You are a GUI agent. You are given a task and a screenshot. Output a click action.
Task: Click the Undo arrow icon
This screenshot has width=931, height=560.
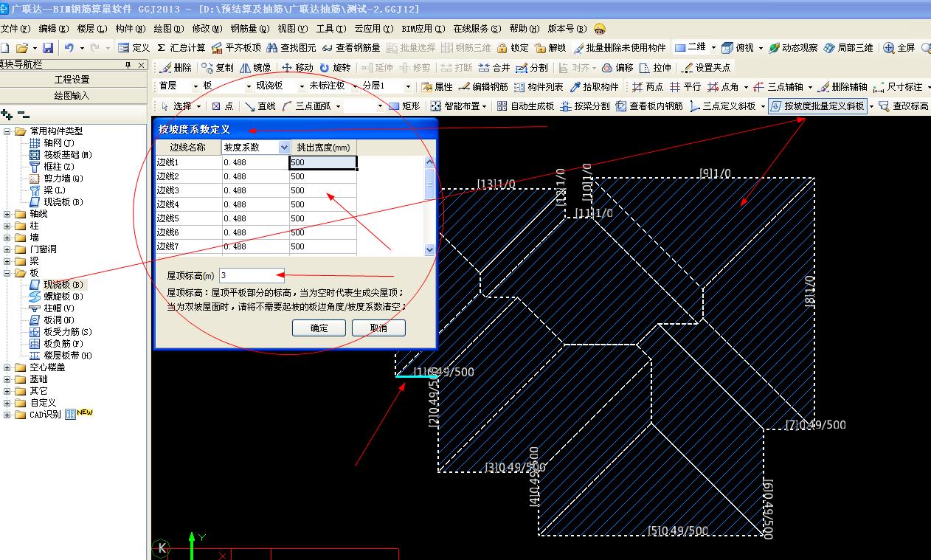[x=69, y=48]
